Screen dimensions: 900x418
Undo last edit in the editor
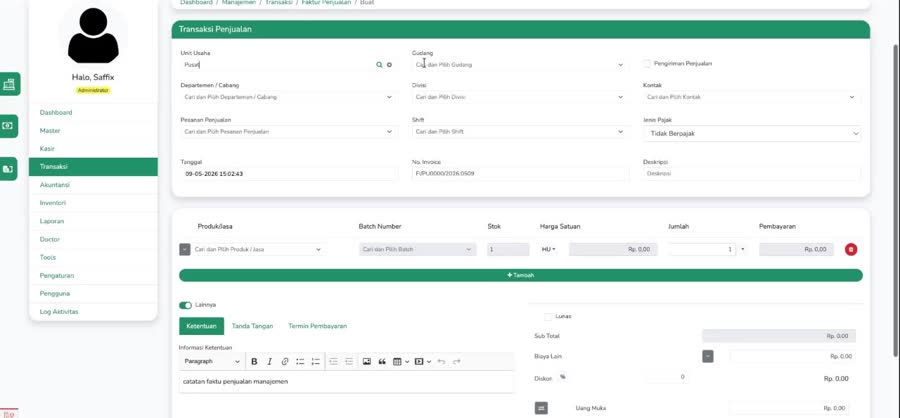pyautogui.click(x=441, y=362)
